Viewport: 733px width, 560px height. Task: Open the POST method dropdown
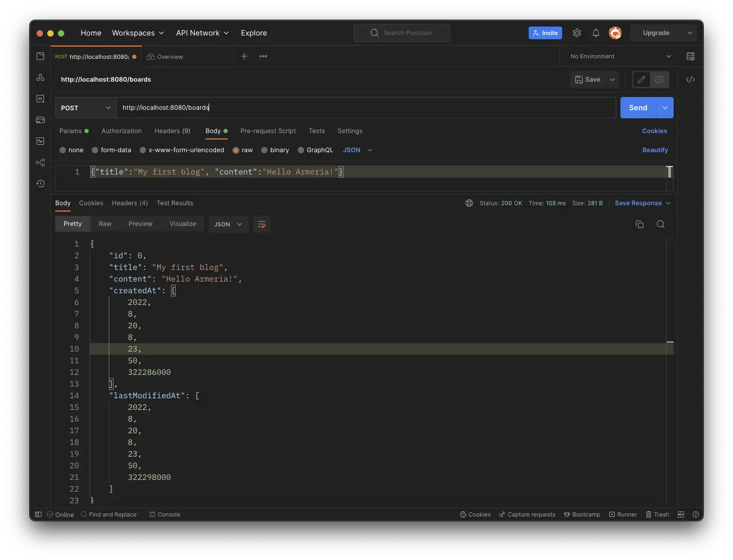(86, 108)
